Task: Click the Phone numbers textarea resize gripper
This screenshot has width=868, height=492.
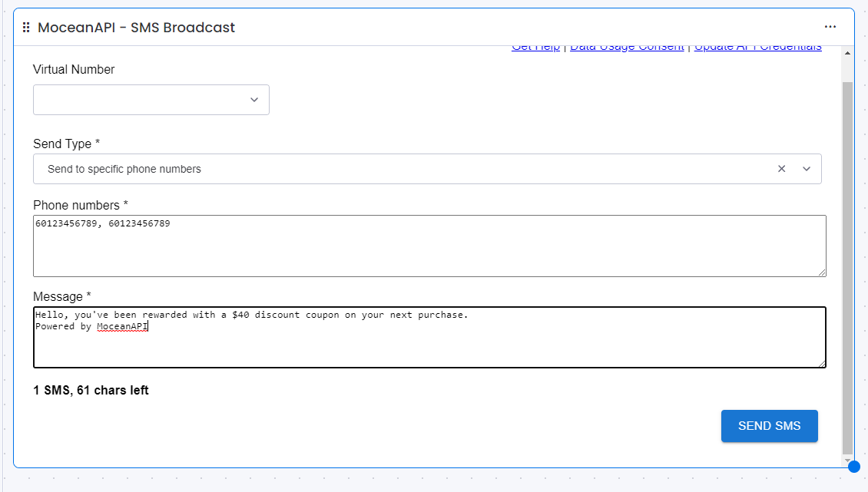Action: (822, 272)
